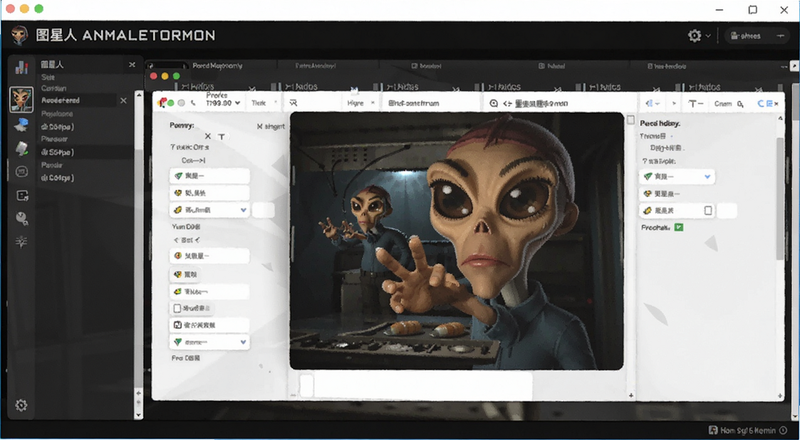
Task: Open the document with green check sidebar icon
Action: [21, 149]
